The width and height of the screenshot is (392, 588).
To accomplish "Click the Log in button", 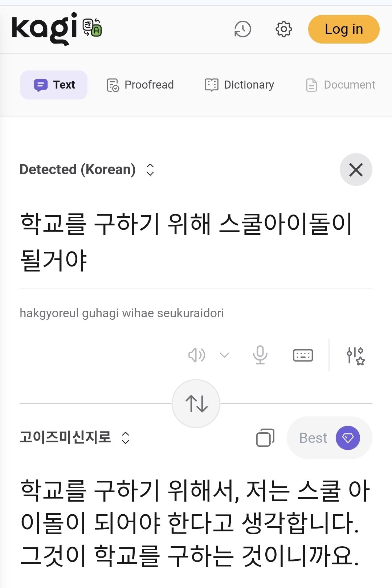I will point(343,29).
